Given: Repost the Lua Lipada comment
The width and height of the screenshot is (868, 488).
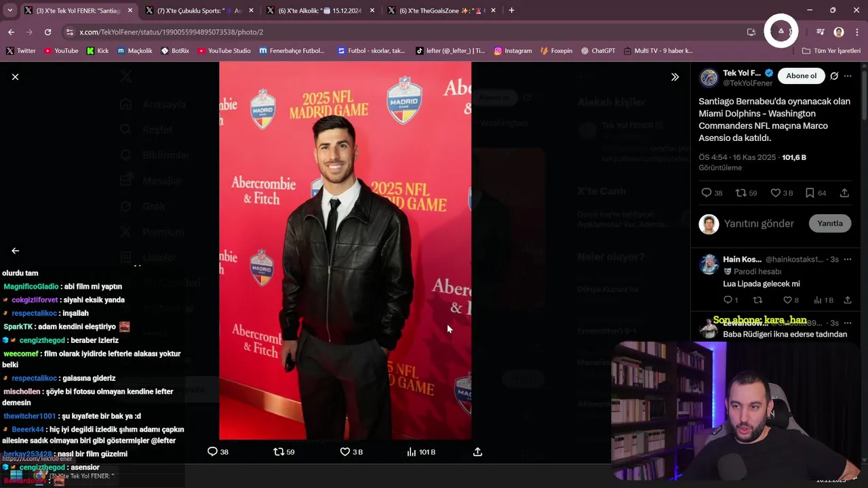Looking at the screenshot, I should point(757,300).
